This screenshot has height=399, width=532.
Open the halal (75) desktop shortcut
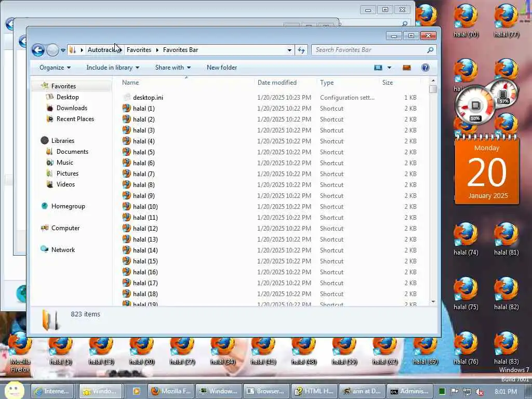(x=465, y=294)
